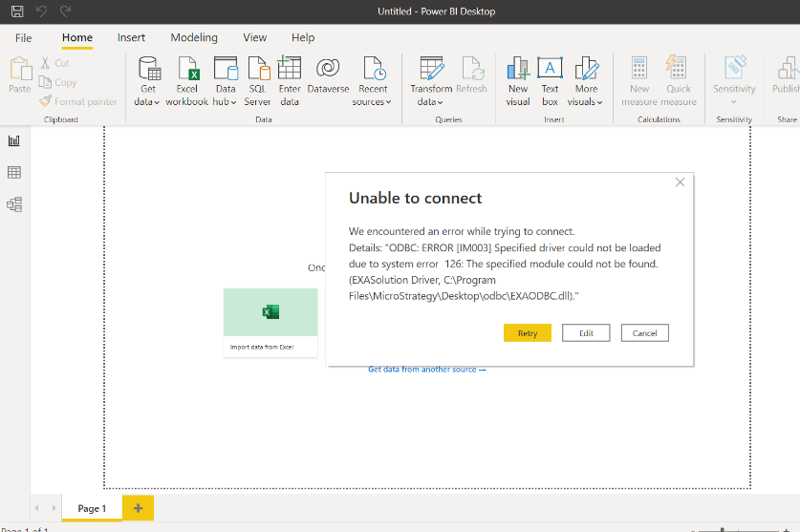Image resolution: width=800 pixels, height=532 pixels.
Task: Add a new page with plus button
Action: tap(138, 508)
